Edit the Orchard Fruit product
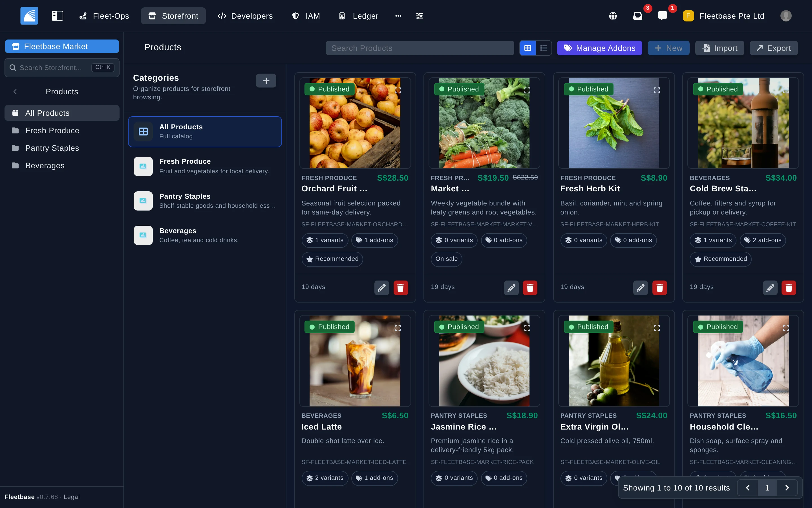The height and width of the screenshot is (508, 812). [x=381, y=288]
